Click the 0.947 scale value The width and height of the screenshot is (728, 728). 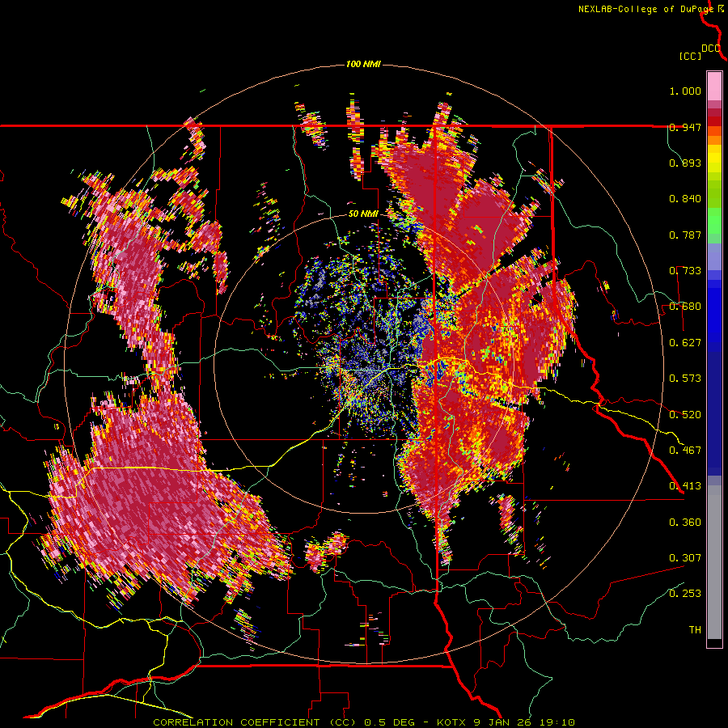(685, 127)
